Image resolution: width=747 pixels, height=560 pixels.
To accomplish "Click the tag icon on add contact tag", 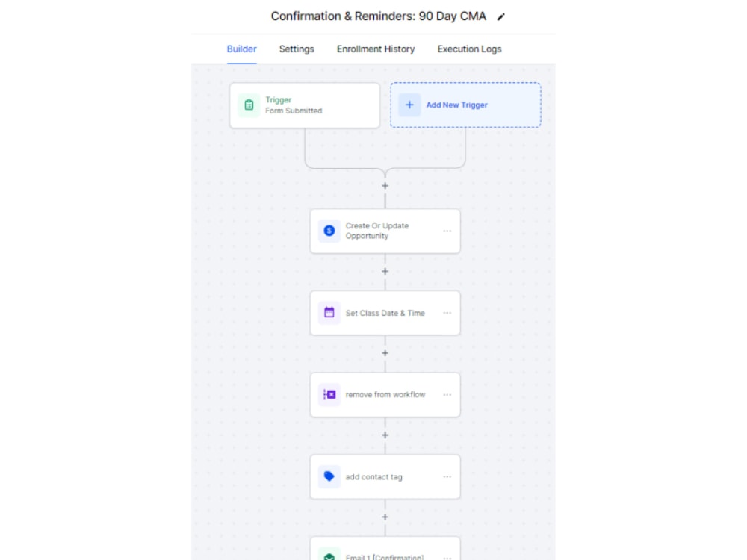I will (x=329, y=476).
